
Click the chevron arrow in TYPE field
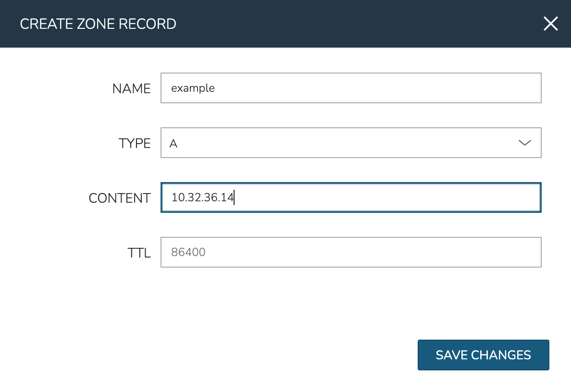point(524,143)
